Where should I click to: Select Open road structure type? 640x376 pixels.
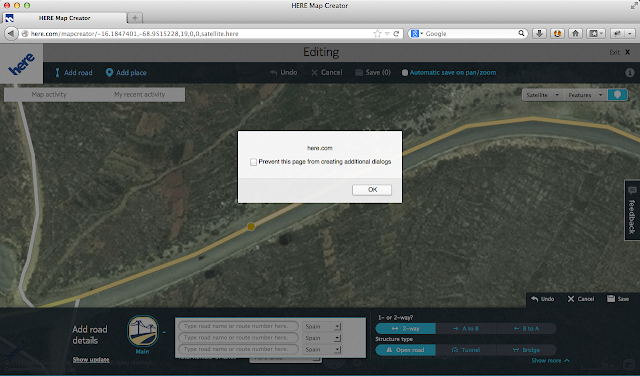click(405, 350)
